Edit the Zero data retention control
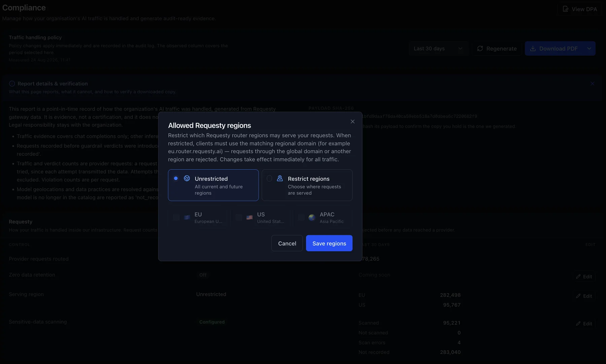Viewport: 606px width, 364px height. [584, 276]
